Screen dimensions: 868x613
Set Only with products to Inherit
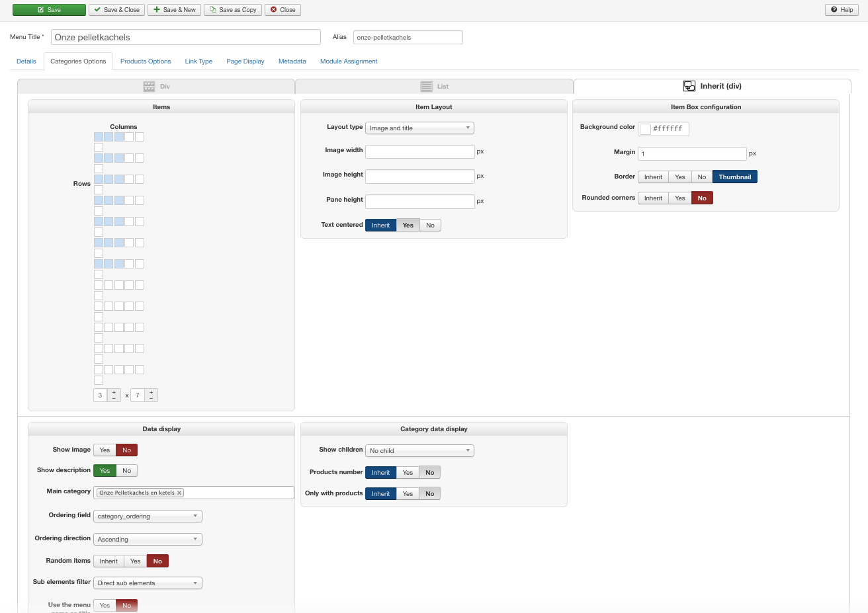[x=380, y=494]
